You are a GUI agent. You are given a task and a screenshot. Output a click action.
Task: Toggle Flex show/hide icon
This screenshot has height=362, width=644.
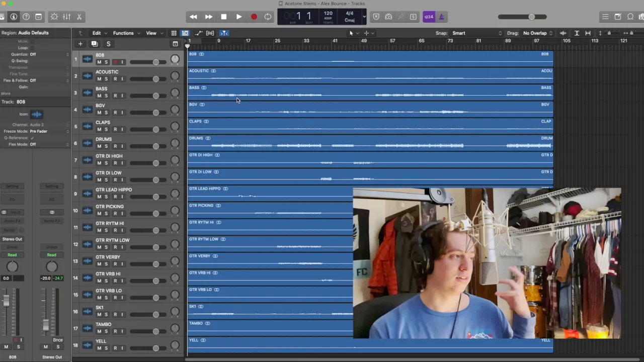pos(210,33)
